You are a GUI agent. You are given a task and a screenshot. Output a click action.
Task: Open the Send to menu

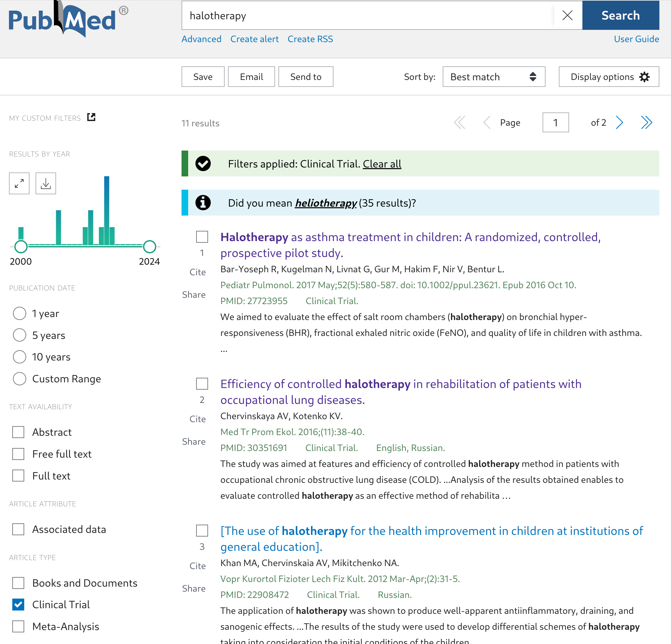point(306,77)
